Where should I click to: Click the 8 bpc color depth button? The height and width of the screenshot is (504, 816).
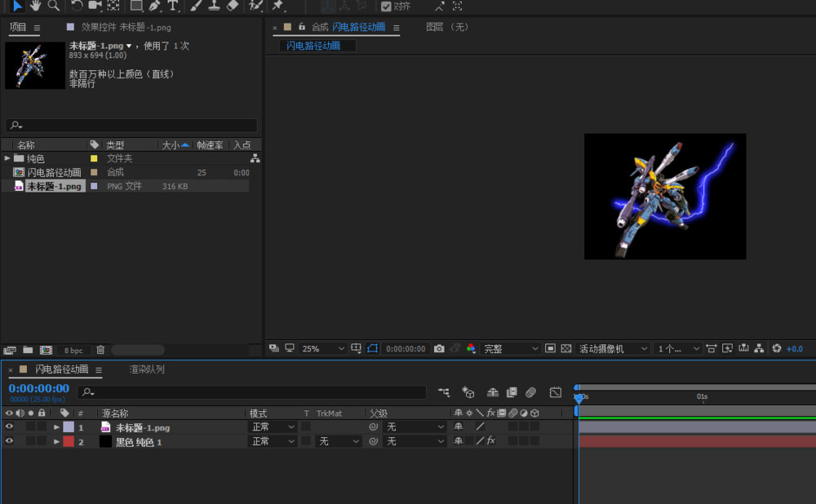pos(73,350)
